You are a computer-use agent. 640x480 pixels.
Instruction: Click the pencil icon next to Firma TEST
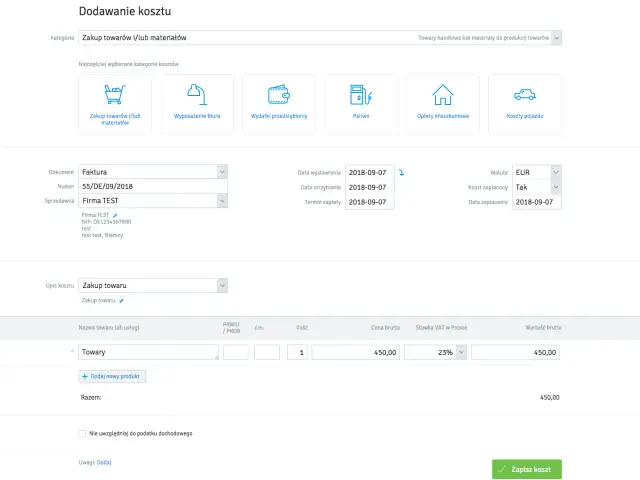[116, 214]
